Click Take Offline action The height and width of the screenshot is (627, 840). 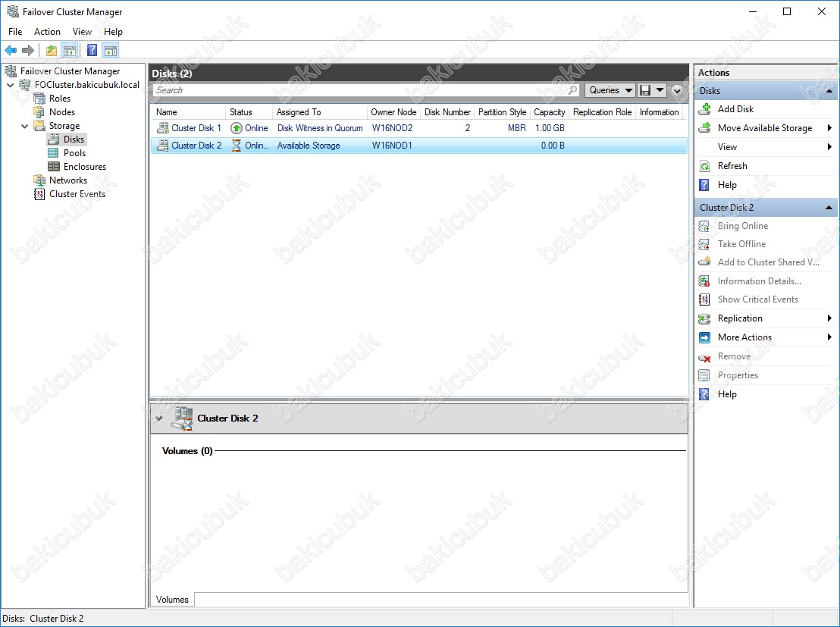point(741,244)
